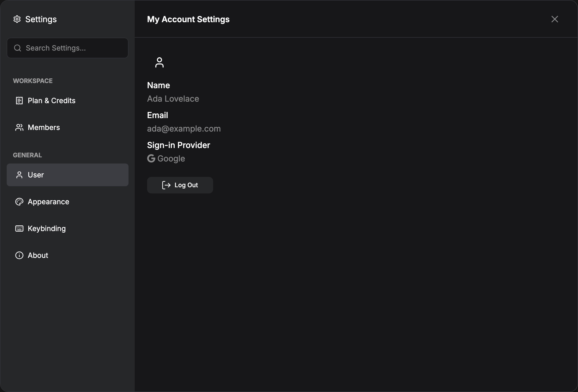Focus the Search Settings input field

coord(68,48)
